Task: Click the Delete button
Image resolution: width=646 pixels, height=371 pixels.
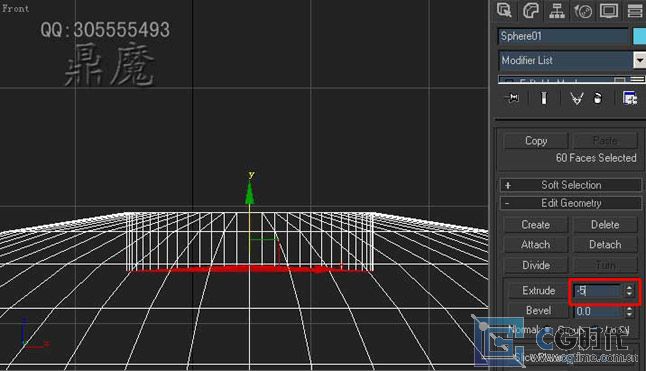Action: tap(605, 225)
